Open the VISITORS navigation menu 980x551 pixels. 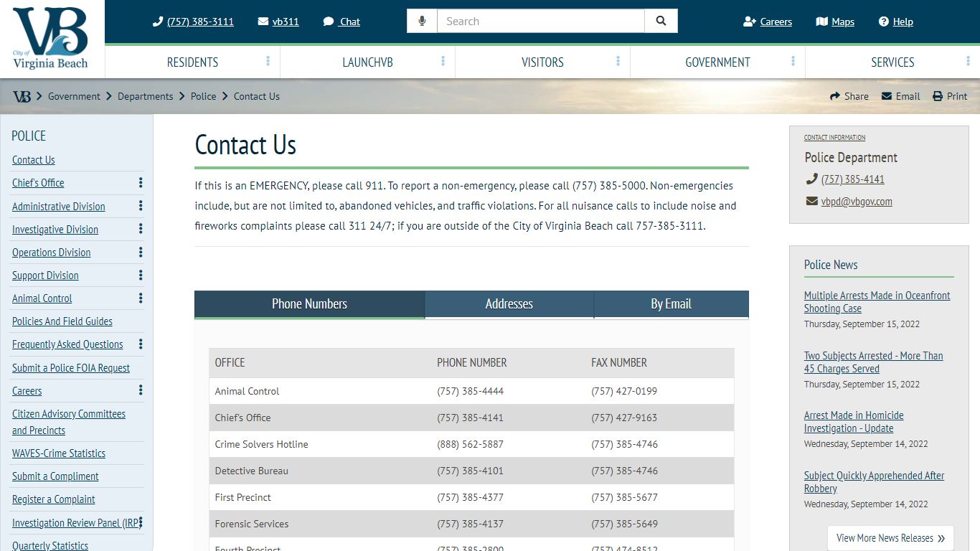click(542, 62)
